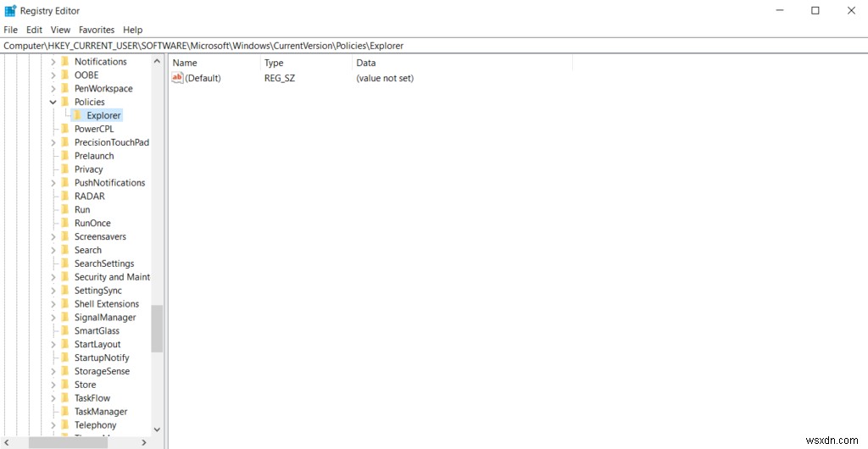Click the (value not set) data cell

point(385,79)
